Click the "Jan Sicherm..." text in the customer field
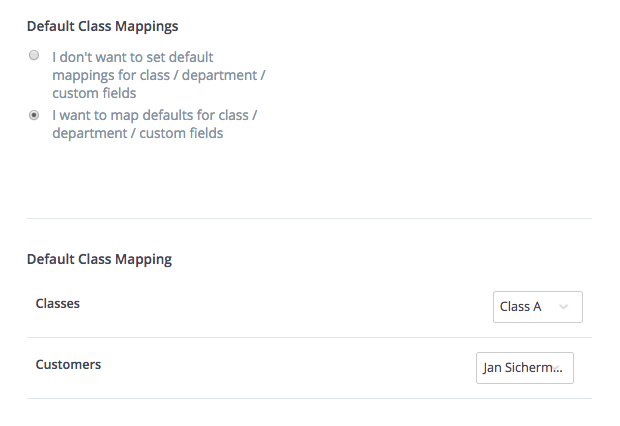Screen dimensions: 620x426 [522, 367]
